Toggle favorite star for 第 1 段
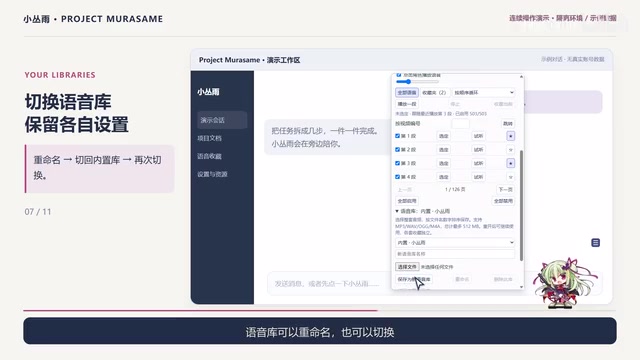 click(x=510, y=136)
